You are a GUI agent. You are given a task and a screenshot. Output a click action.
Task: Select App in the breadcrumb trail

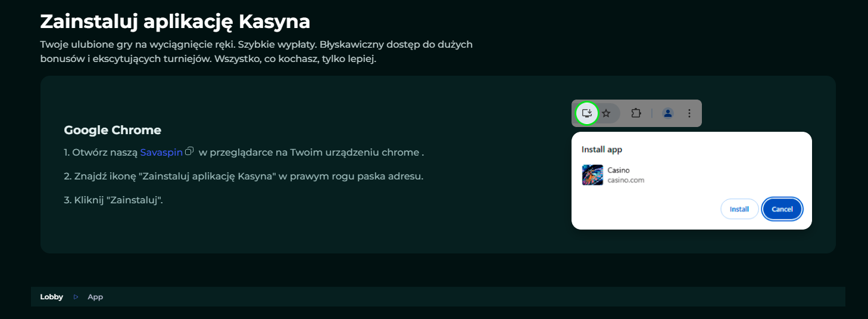point(95,297)
